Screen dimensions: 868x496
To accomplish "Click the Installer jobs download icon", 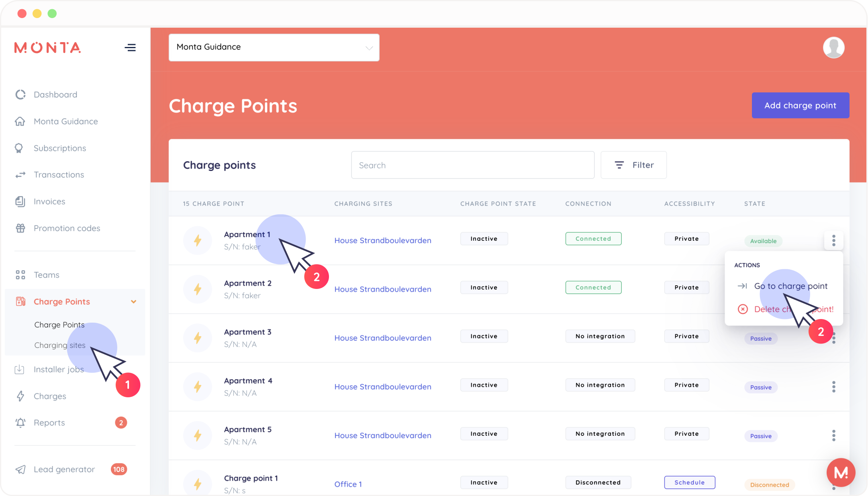I will click(19, 370).
